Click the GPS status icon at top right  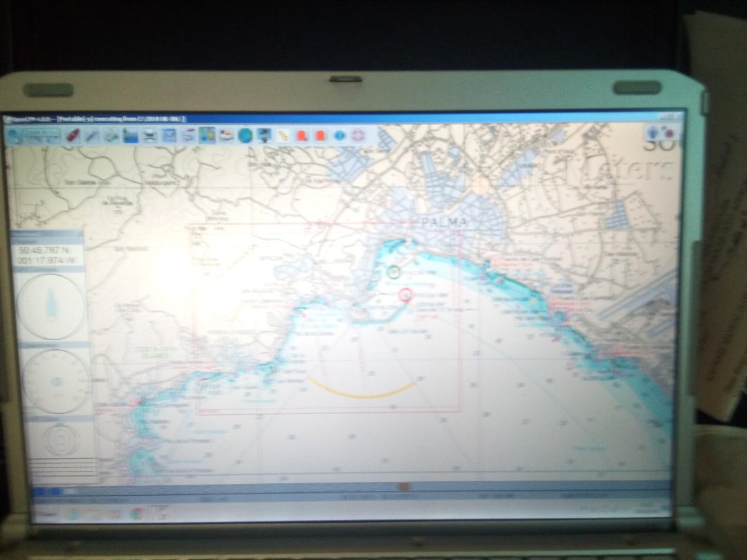click(662, 132)
